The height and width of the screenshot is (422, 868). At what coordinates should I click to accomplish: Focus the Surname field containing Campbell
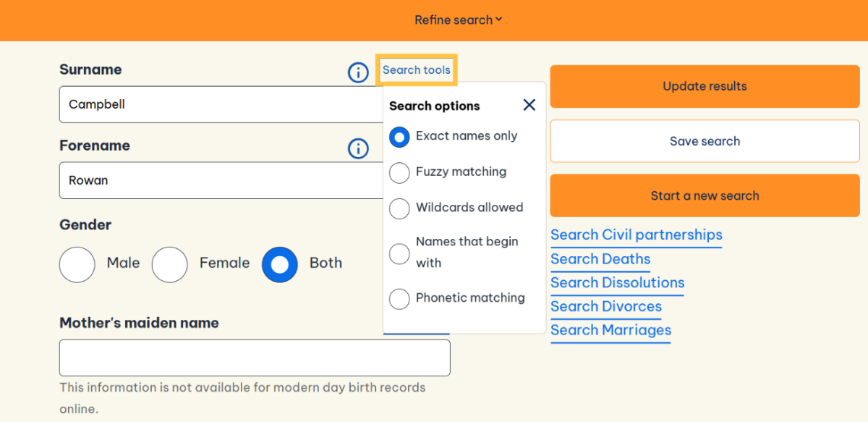coord(222,104)
